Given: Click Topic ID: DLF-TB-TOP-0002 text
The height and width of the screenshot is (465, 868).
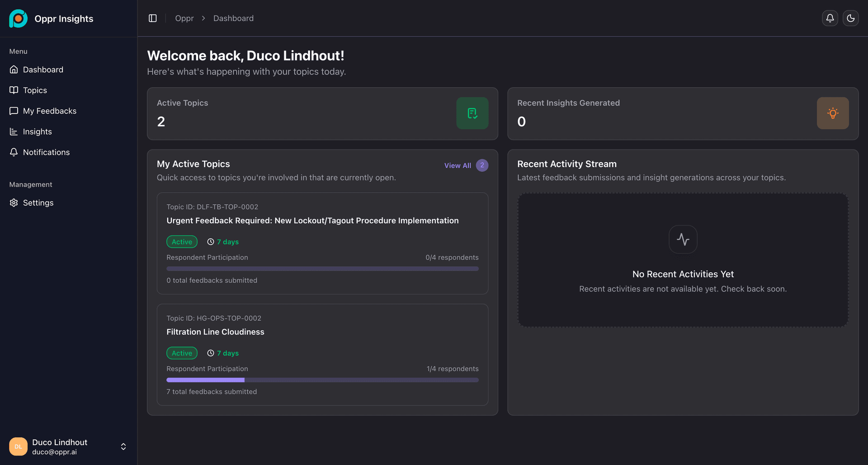Looking at the screenshot, I should pos(212,207).
